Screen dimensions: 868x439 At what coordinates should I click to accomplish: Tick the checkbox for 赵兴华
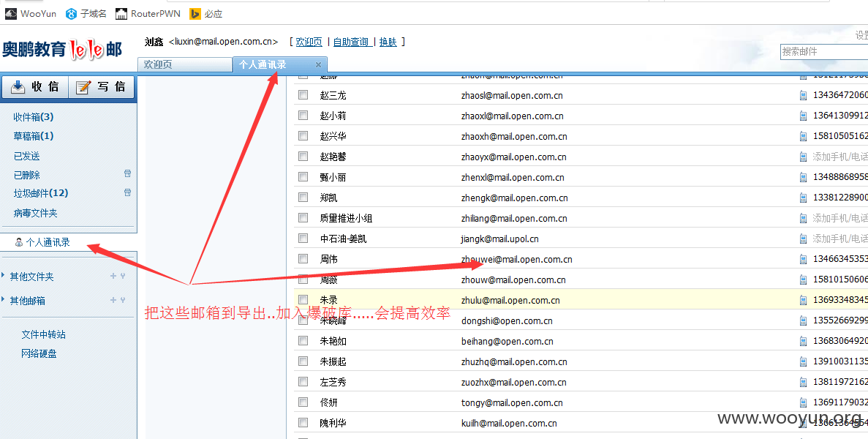click(303, 135)
